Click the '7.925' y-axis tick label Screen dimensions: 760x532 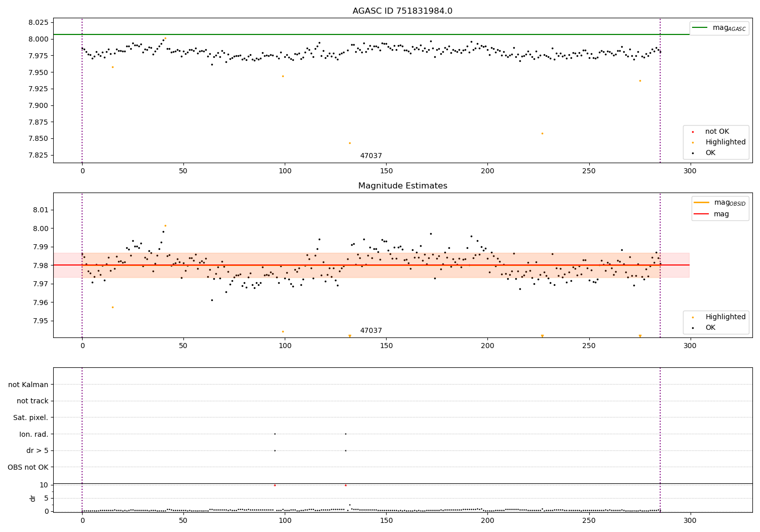click(39, 89)
